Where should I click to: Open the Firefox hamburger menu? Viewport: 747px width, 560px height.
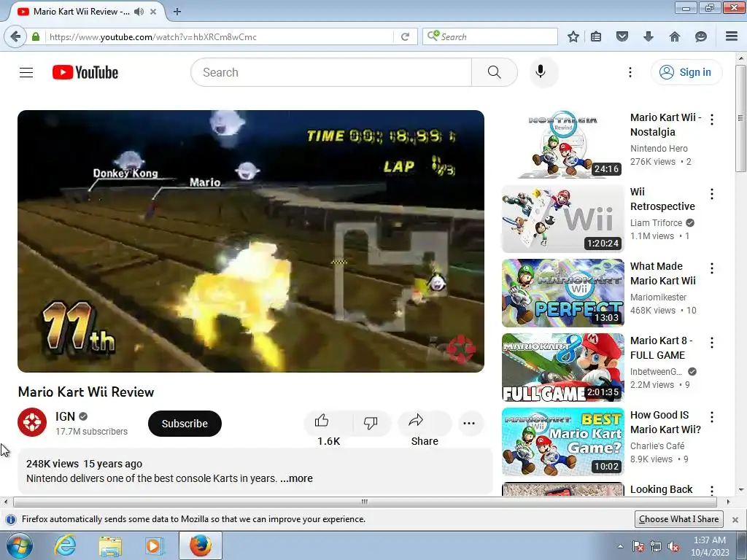(732, 36)
